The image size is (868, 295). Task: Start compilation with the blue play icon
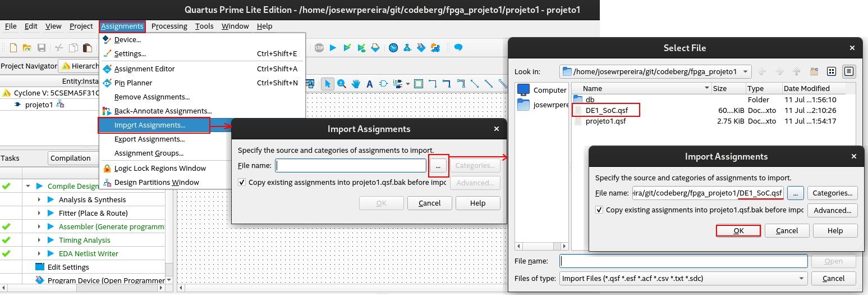333,48
